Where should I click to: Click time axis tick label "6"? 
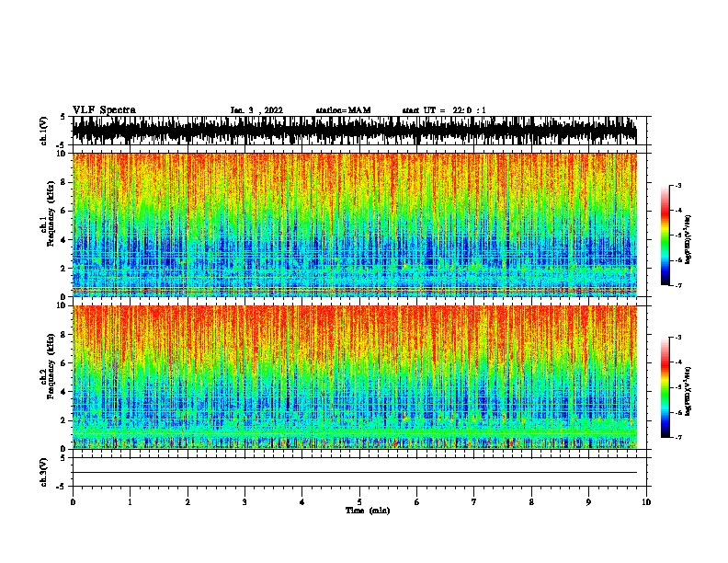click(417, 502)
